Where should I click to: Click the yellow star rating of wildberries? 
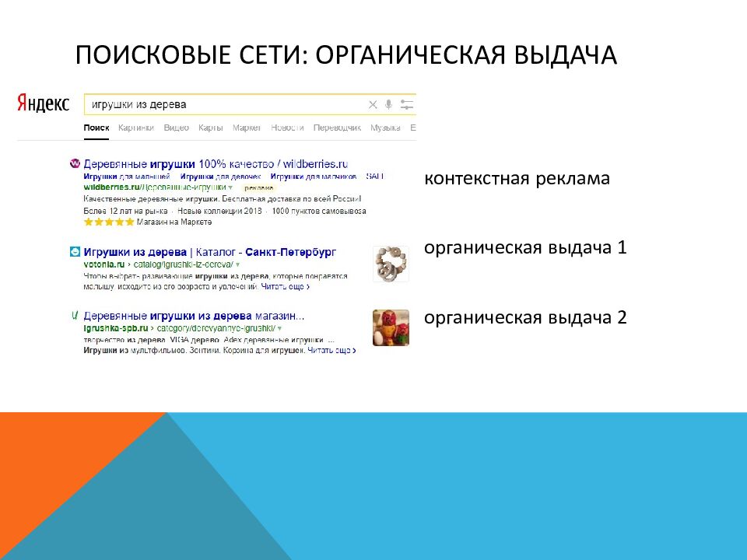coord(108,222)
